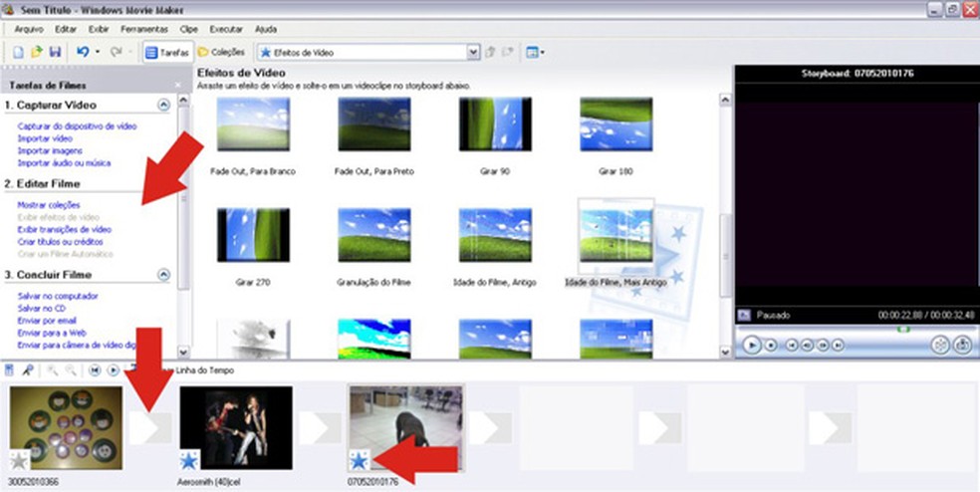The image size is (980, 492).
Task: Open the Clipe menu
Action: point(190,30)
